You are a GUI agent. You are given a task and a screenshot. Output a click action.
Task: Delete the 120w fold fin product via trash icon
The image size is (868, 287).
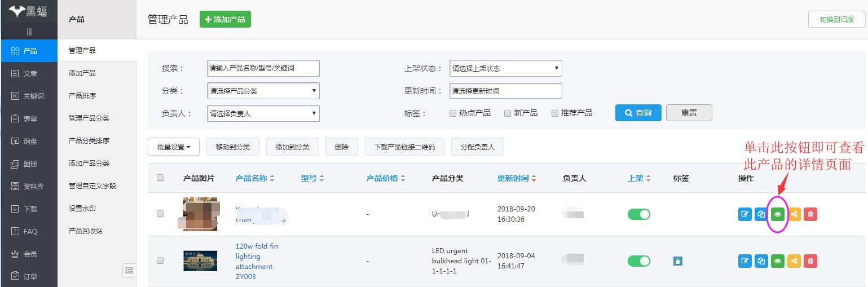pos(810,260)
